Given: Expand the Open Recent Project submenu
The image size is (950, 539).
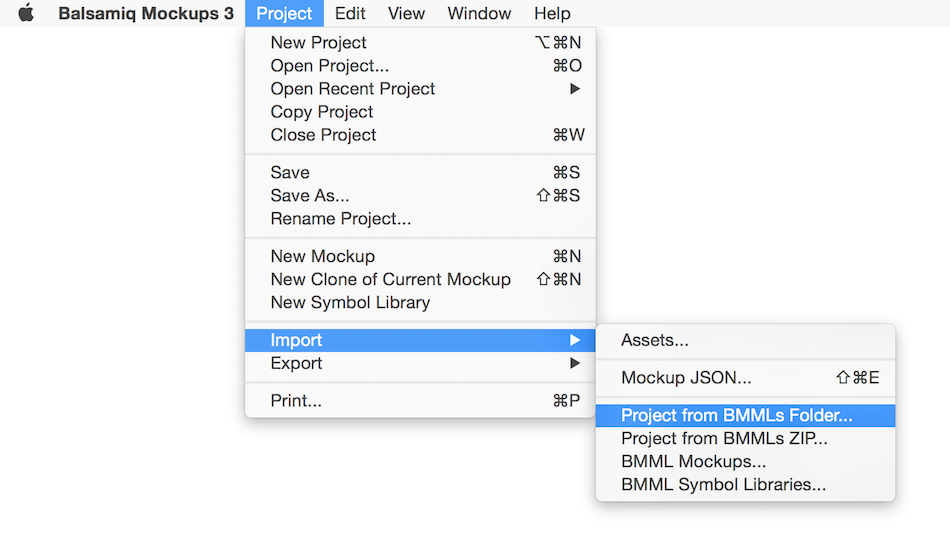Looking at the screenshot, I should [353, 88].
